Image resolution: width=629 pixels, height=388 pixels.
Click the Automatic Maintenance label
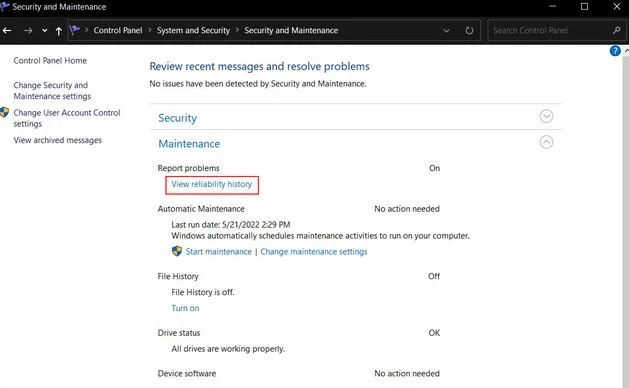201,209
